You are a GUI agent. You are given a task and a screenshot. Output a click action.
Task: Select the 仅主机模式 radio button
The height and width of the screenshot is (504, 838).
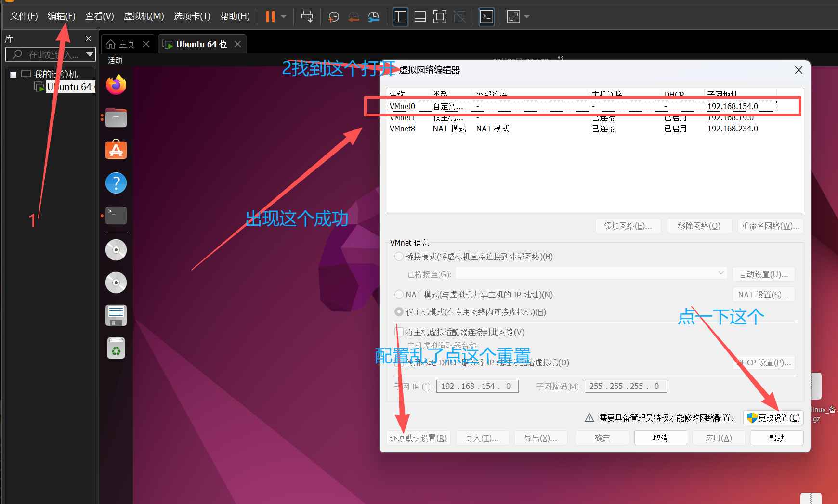[399, 312]
